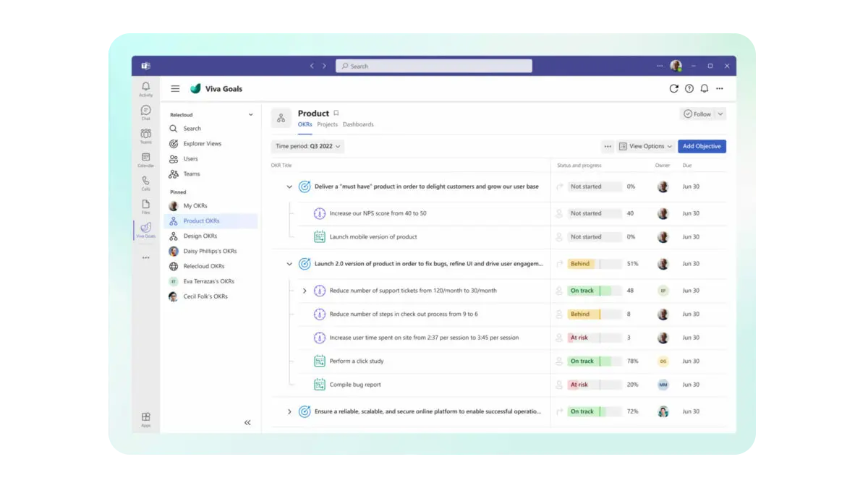Viewport: 868px width, 488px height.
Task: Open more options ellipsis in Viva Goals header
Action: (x=720, y=89)
